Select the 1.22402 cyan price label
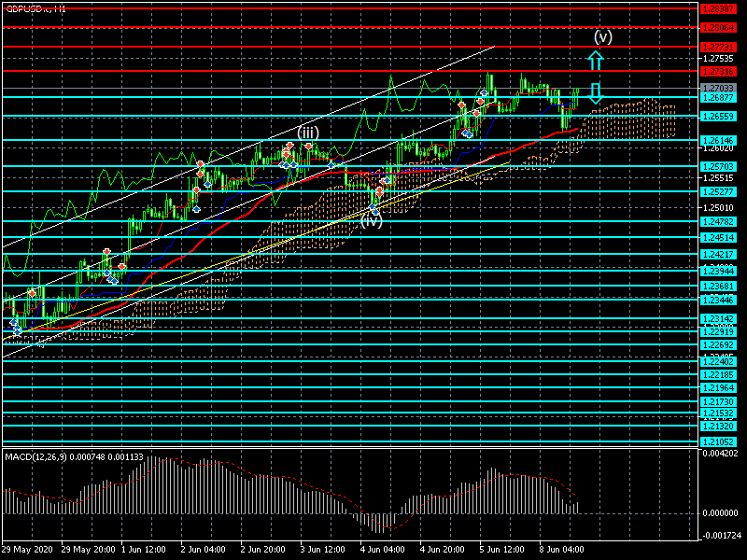 point(718,362)
